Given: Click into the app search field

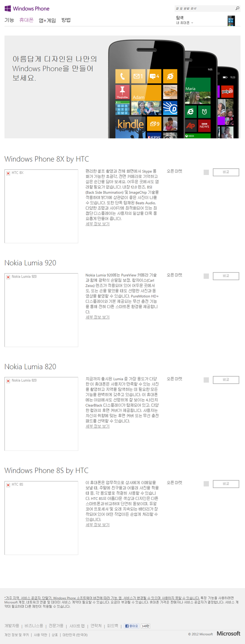Looking at the screenshot, I should [205, 8].
